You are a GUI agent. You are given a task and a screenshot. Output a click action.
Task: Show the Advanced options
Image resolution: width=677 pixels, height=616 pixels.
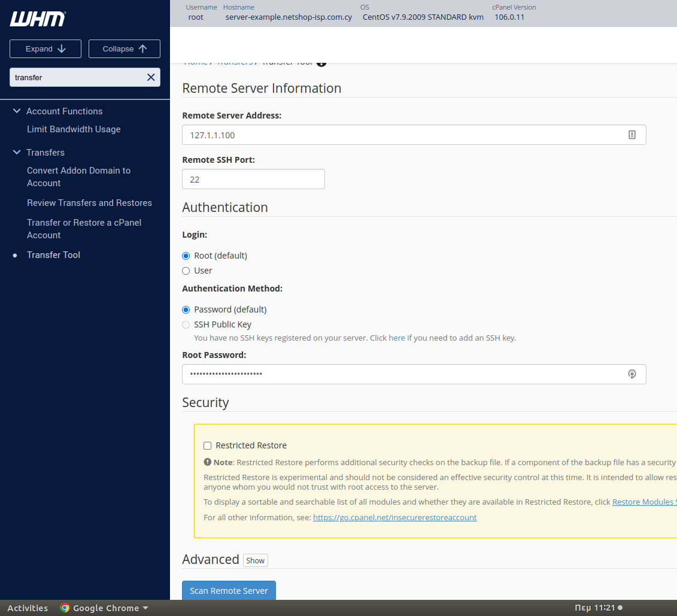coord(256,560)
